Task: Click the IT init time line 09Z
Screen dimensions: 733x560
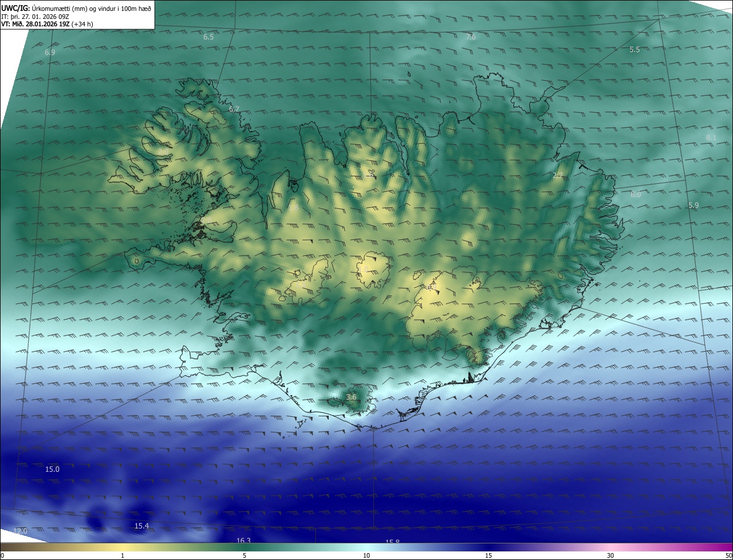Action: pos(34,17)
